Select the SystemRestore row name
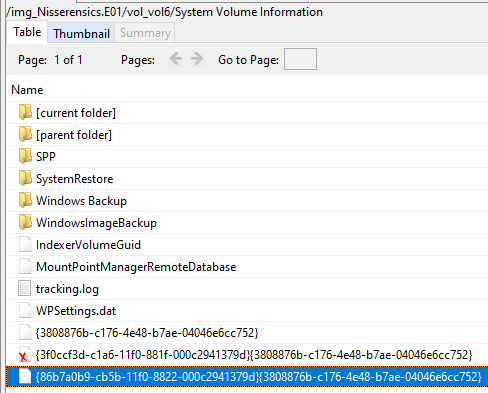 [x=75, y=179]
